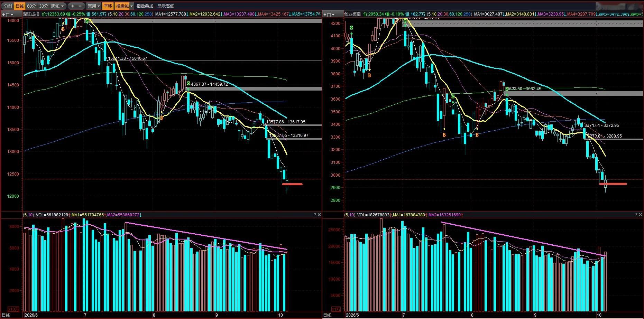Click the S signal near 3622.50 on 创业板指
644x319 pixels.
pos(507,89)
